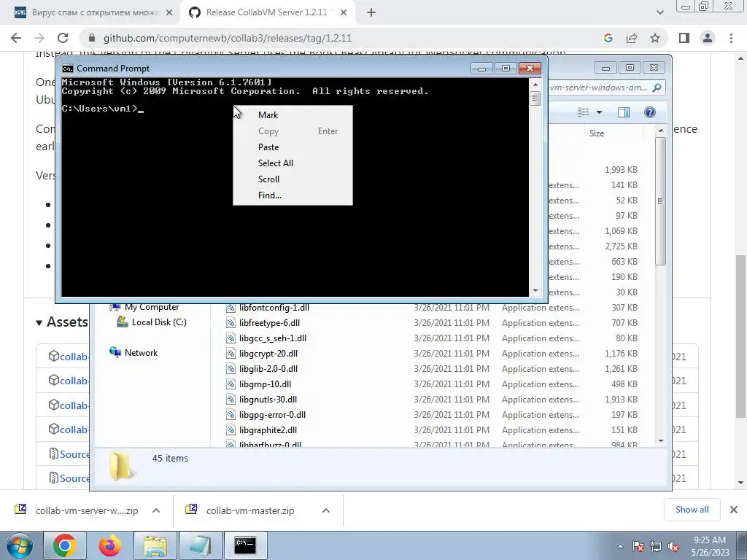Launch Chrome from taskbar
Viewport: 747px width, 560px height.
point(65,545)
